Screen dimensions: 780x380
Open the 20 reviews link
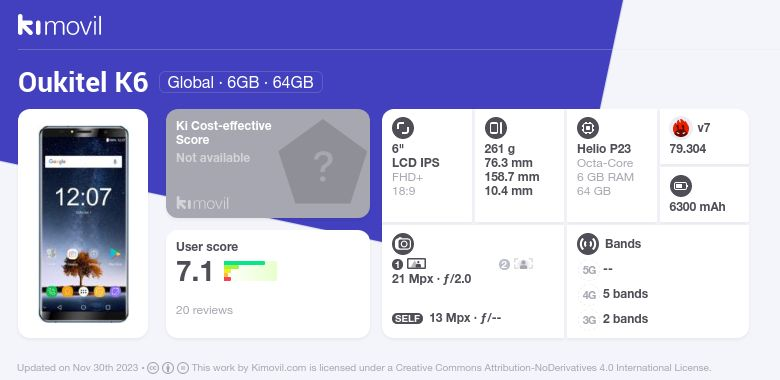pos(204,310)
